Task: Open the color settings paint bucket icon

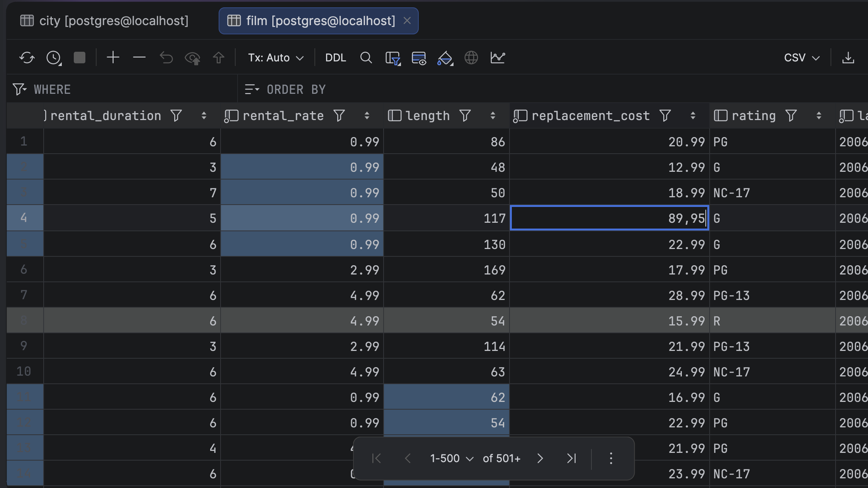Action: (x=445, y=58)
